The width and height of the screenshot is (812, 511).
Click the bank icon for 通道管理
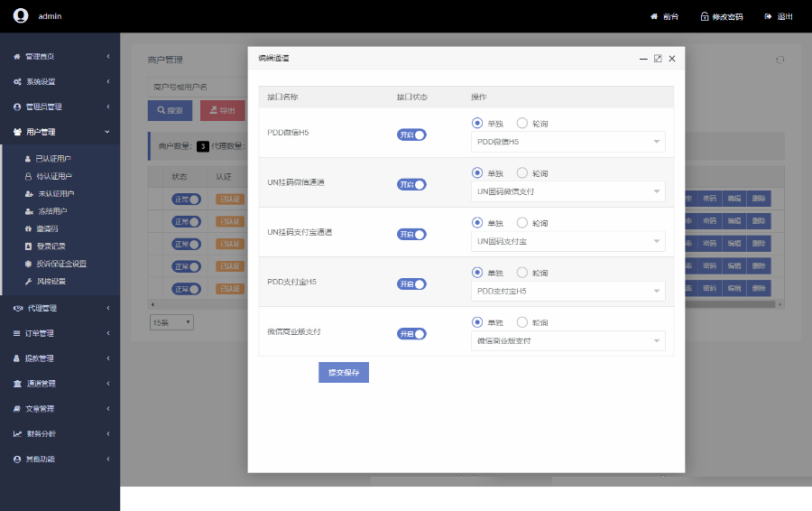[18, 384]
